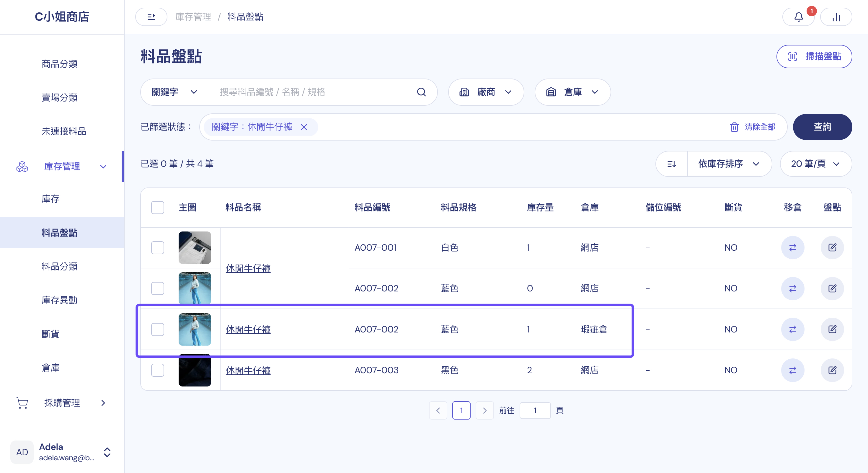Open the Adela account switcher
The image size is (868, 473).
pyautogui.click(x=62, y=452)
